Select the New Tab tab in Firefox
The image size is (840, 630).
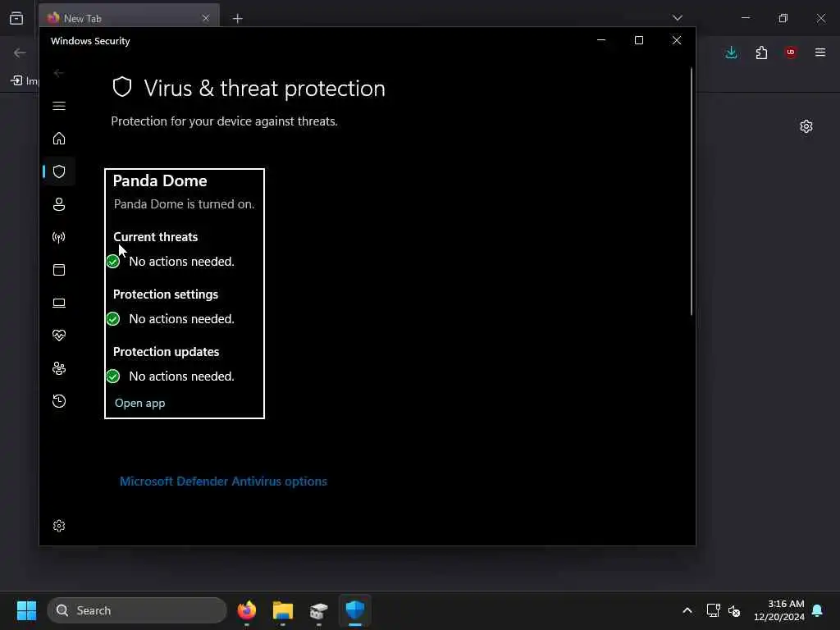coord(129,18)
